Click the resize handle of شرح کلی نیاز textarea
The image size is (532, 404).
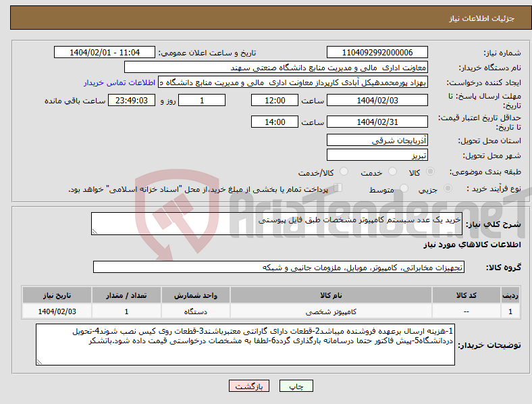95,232
